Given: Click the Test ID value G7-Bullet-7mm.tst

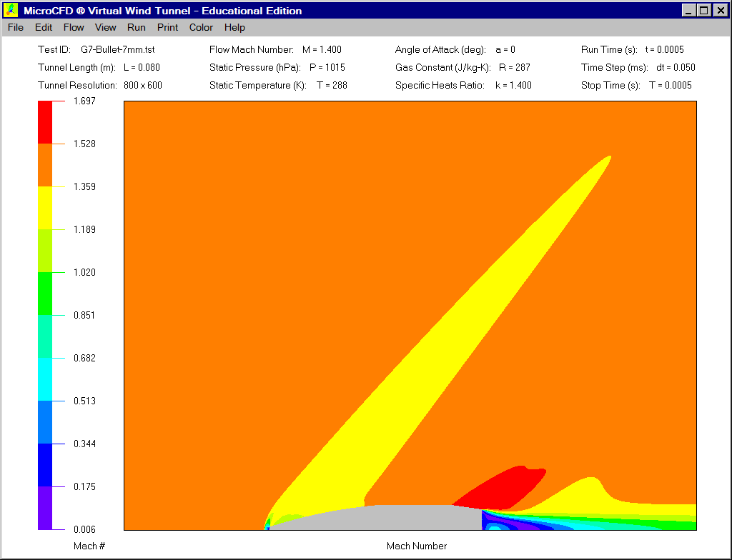Looking at the screenshot, I should click(x=118, y=49).
